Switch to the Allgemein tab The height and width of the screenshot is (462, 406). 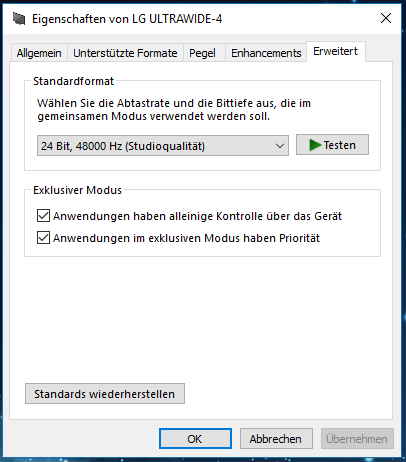click(x=39, y=53)
